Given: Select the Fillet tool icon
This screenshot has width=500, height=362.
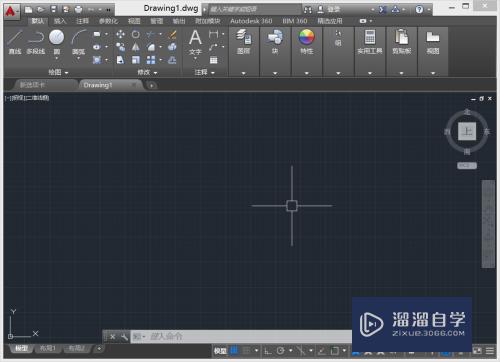Looking at the screenshot, I should (151, 47).
